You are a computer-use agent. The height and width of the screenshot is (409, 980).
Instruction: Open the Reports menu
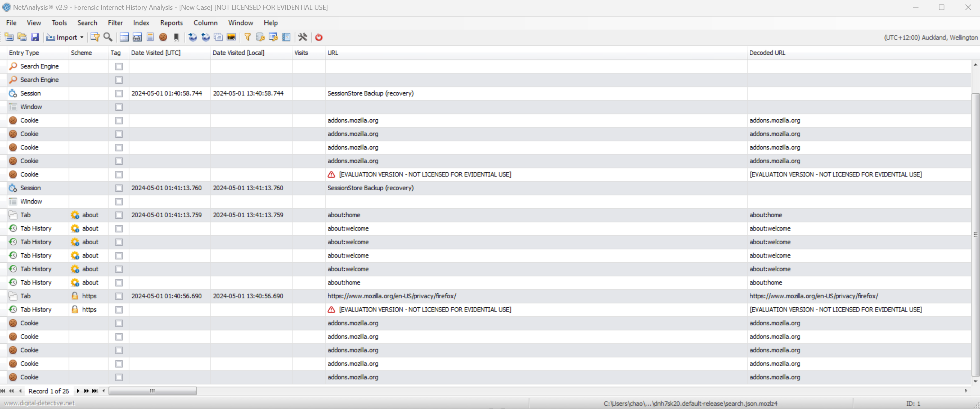pos(171,23)
